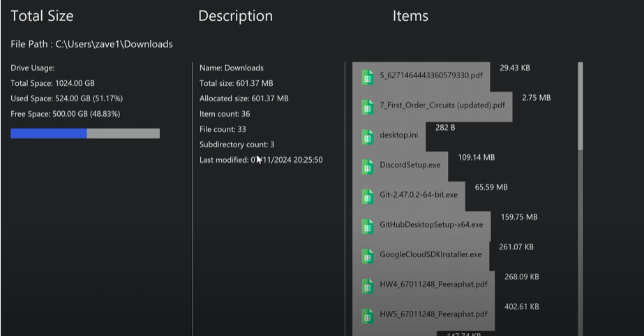Click the Used Space: 524.00 GB line
The height and width of the screenshot is (336, 644).
(x=66, y=98)
